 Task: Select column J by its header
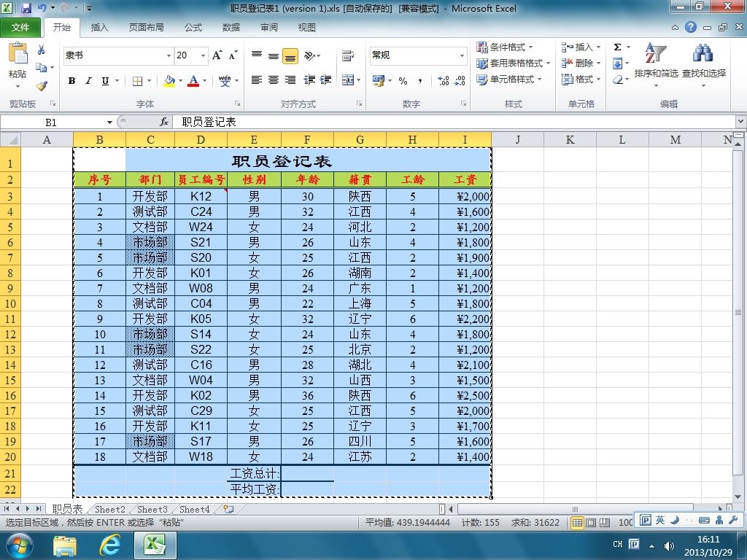tap(517, 140)
